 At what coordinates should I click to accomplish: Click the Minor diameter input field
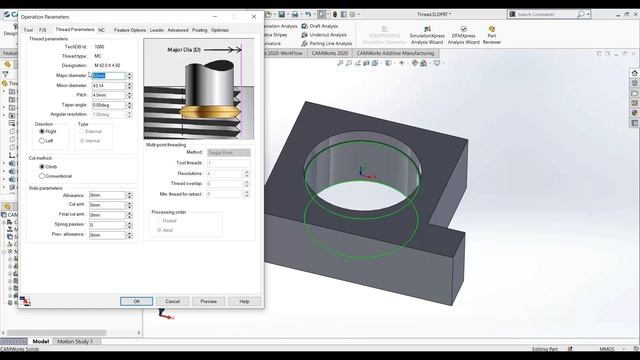click(x=109, y=86)
